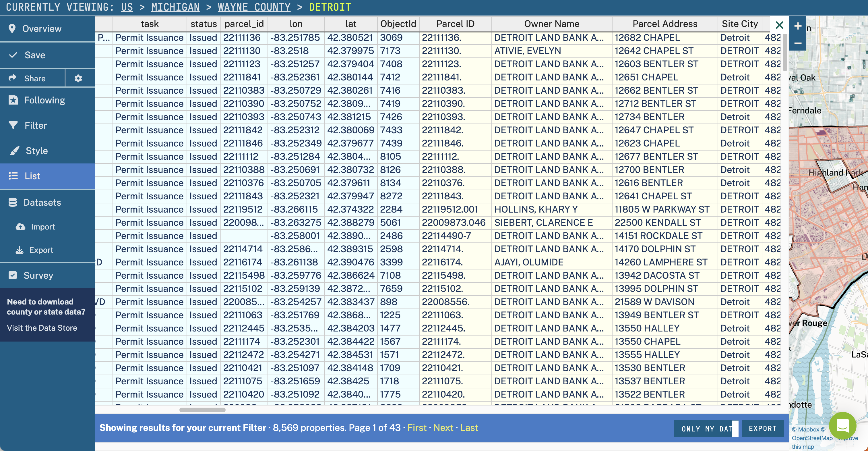Click the ObjectId column header
Screen dimensions: 868x451
398,24
